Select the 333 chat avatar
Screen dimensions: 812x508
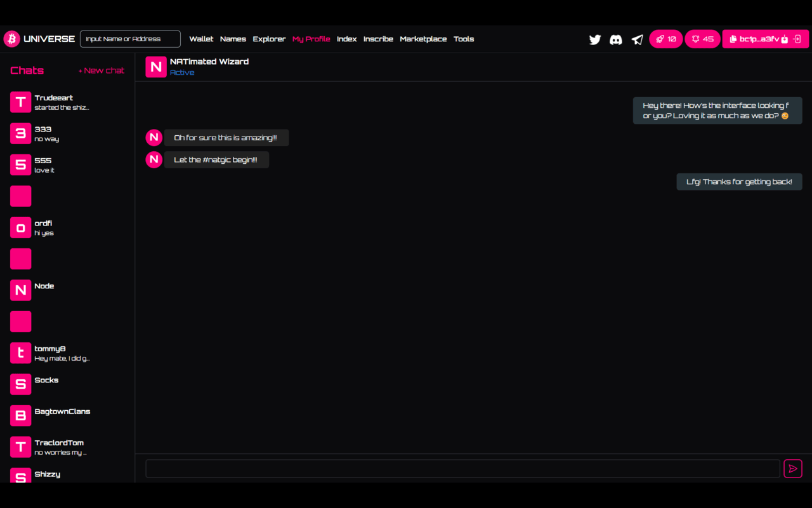point(21,133)
